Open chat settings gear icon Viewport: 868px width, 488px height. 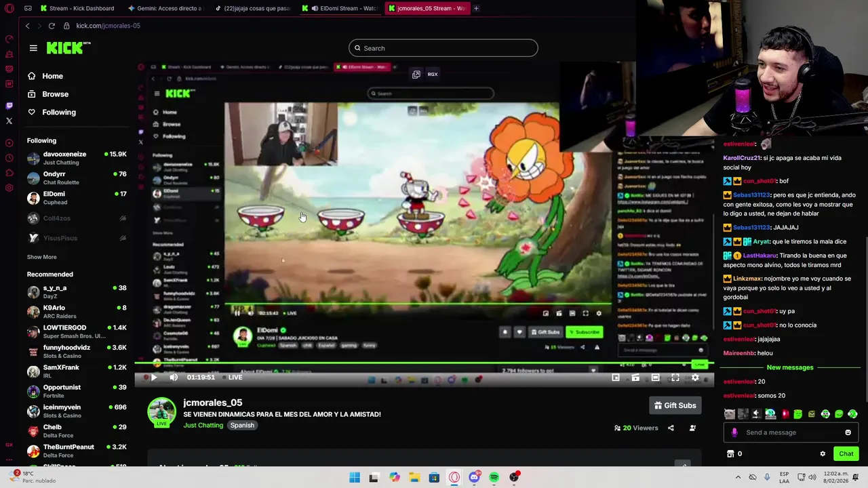(823, 453)
